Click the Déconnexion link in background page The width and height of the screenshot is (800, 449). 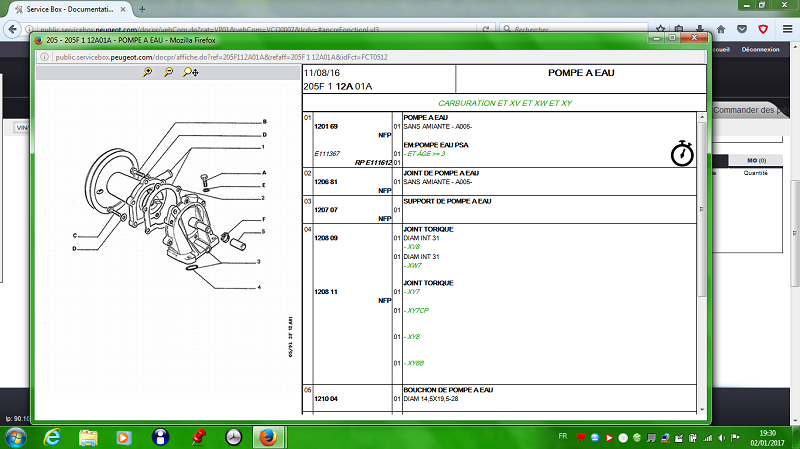(760, 49)
